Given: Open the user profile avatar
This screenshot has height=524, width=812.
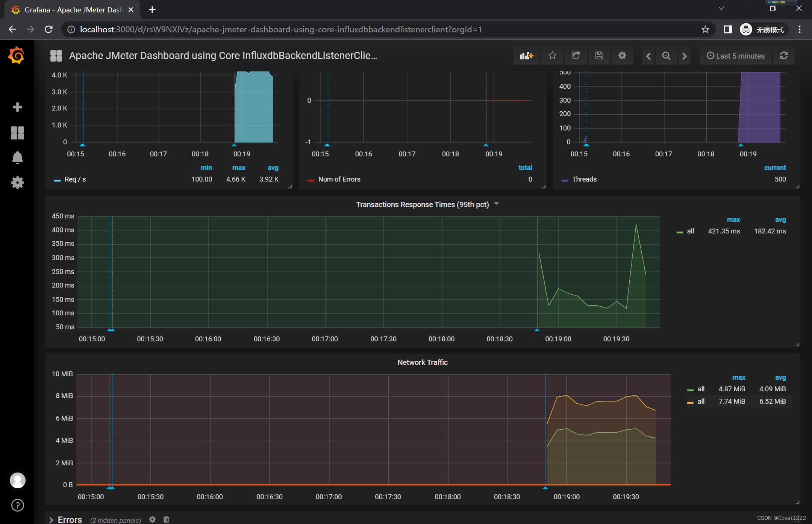Looking at the screenshot, I should [17, 480].
